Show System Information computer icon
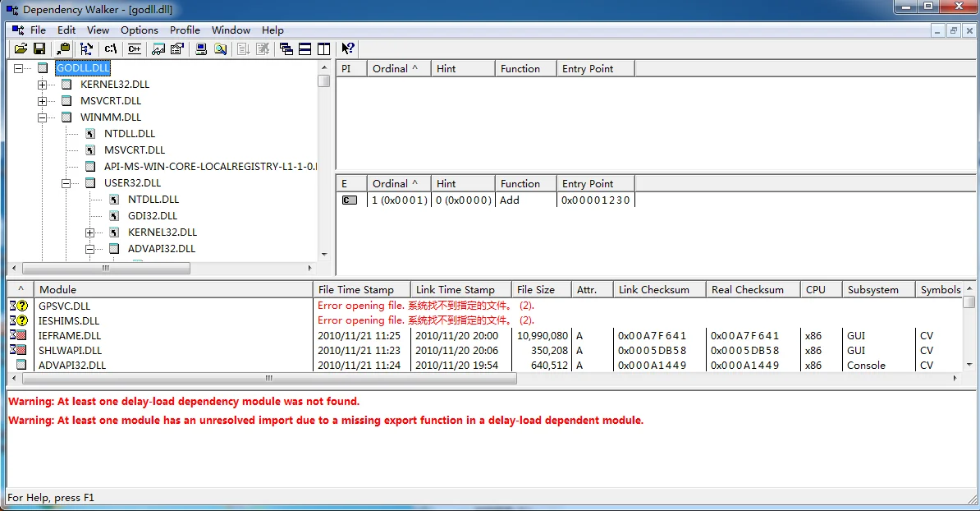 point(201,48)
